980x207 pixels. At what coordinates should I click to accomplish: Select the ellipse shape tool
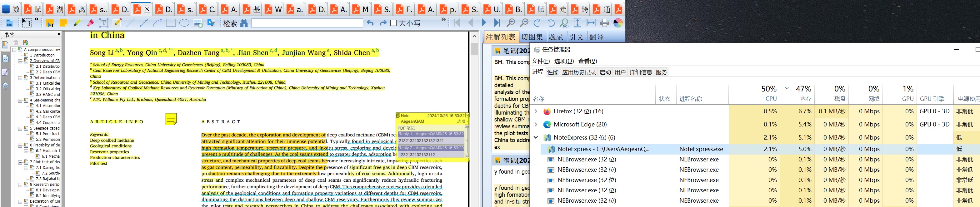184,23
